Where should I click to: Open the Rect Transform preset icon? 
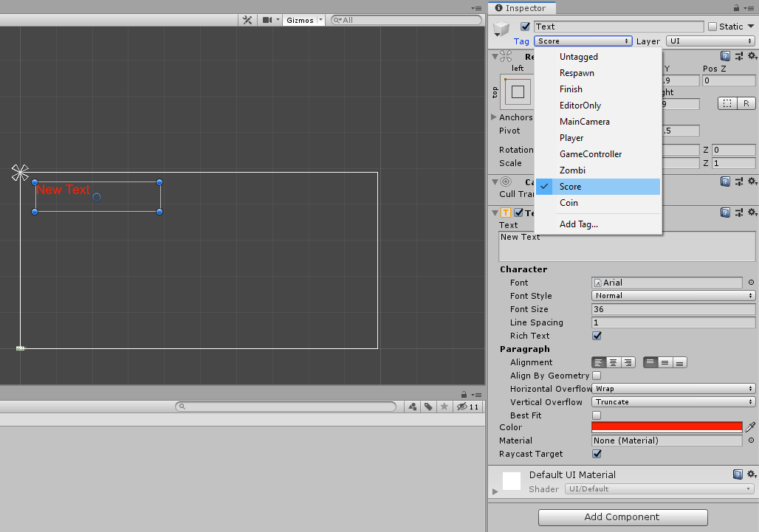pos(738,56)
